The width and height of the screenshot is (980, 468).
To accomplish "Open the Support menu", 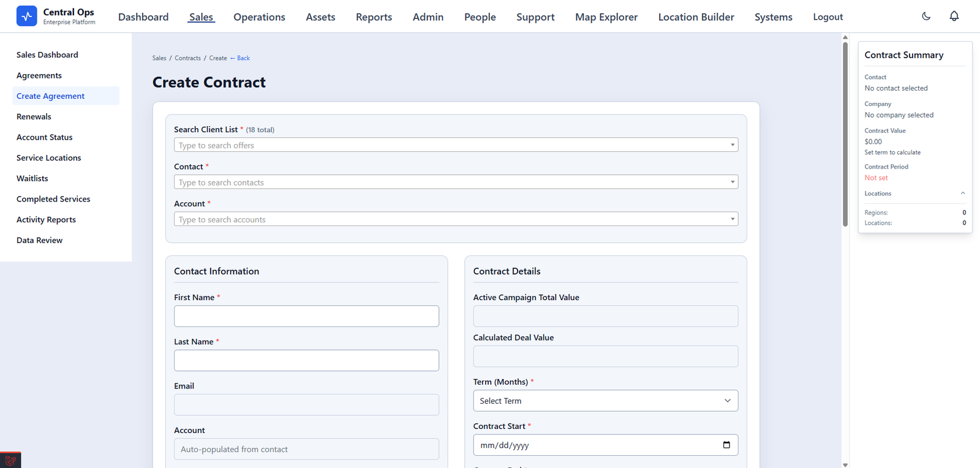I will click(535, 17).
